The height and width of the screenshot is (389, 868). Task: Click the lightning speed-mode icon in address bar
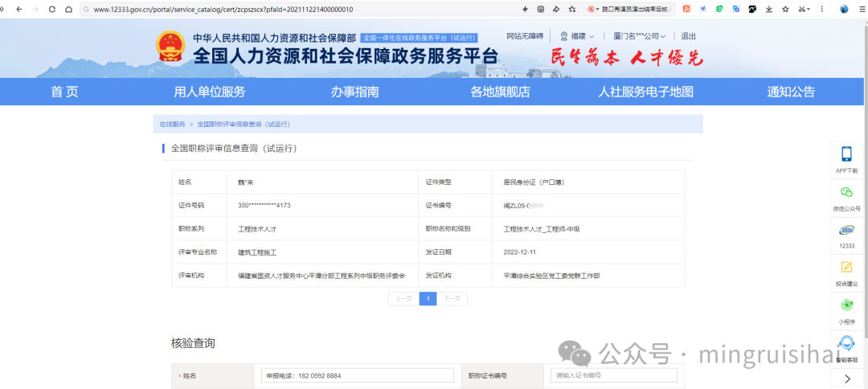point(526,10)
